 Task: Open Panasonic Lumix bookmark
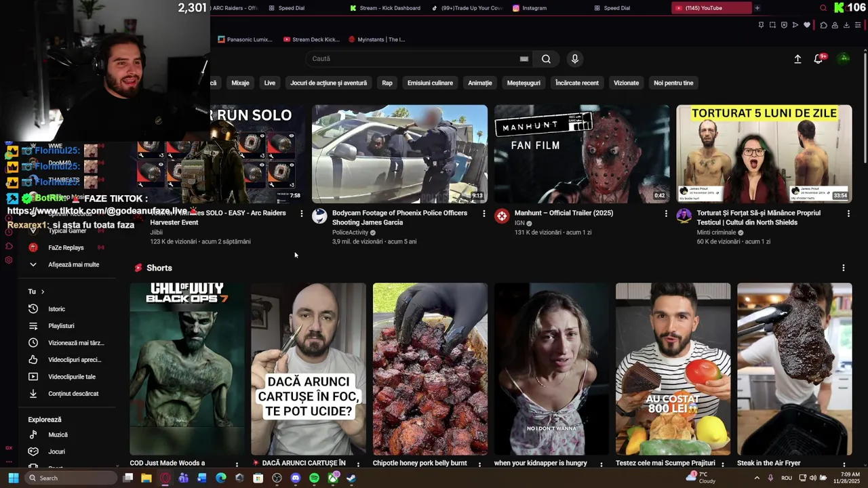click(245, 39)
